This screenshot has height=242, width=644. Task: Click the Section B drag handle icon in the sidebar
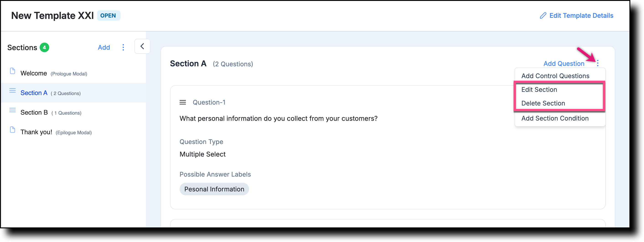tap(13, 110)
